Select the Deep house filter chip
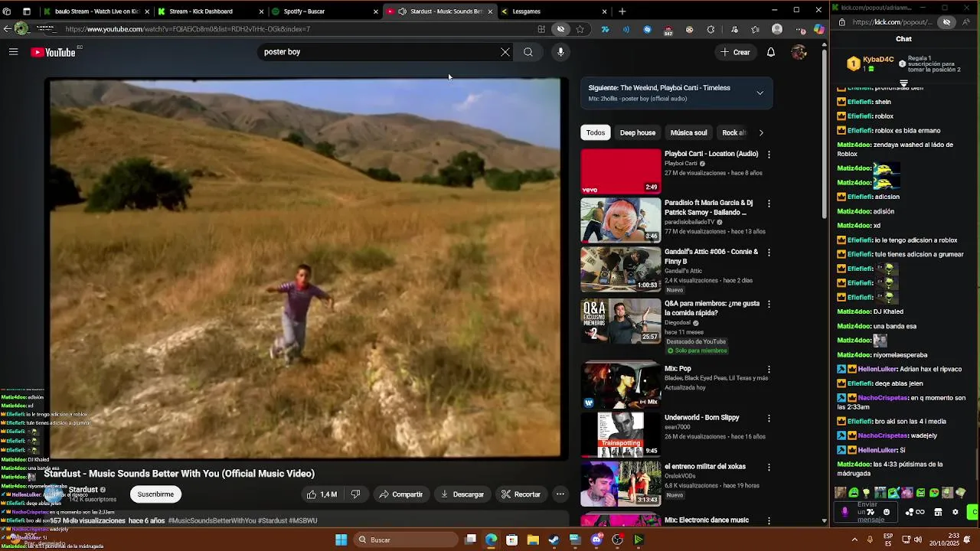Screen dimensions: 980x551 (637, 132)
